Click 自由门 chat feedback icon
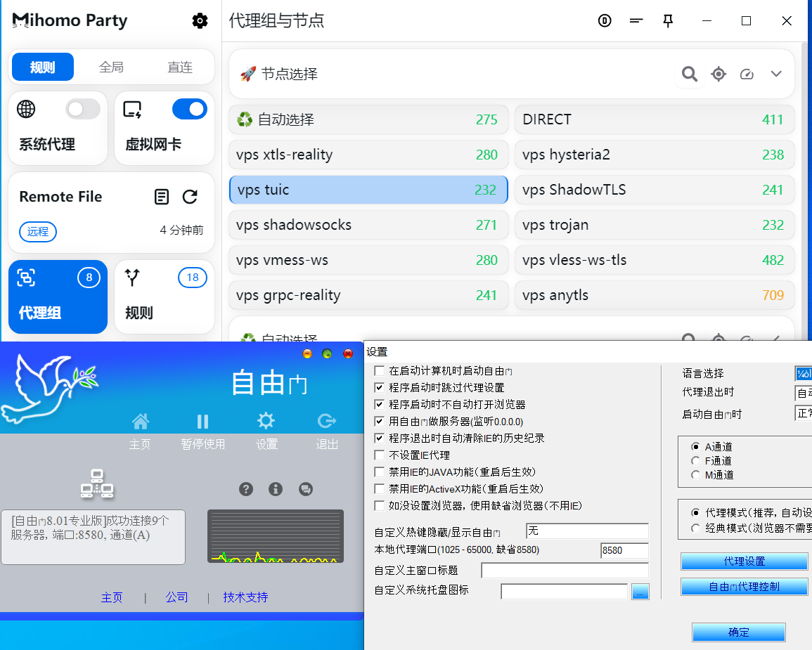This screenshot has height=650, width=812. click(306, 489)
